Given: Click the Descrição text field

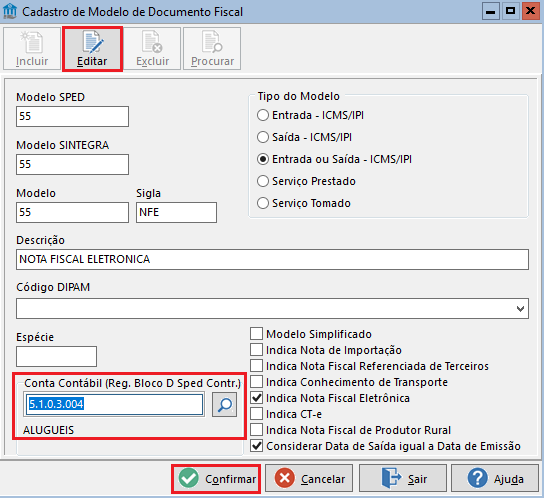Looking at the screenshot, I should [272, 259].
